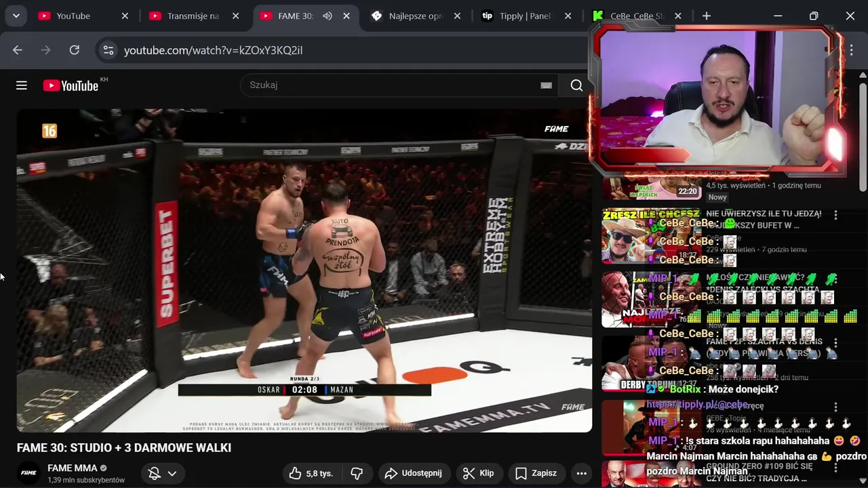Close the Najlepsze opr tab

[x=457, y=16]
